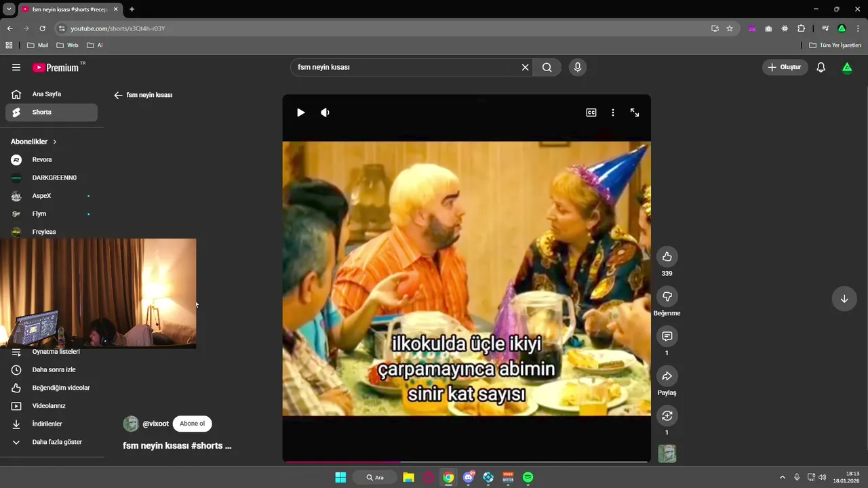Share the Short via Paylaş
868x488 pixels.
point(667,376)
